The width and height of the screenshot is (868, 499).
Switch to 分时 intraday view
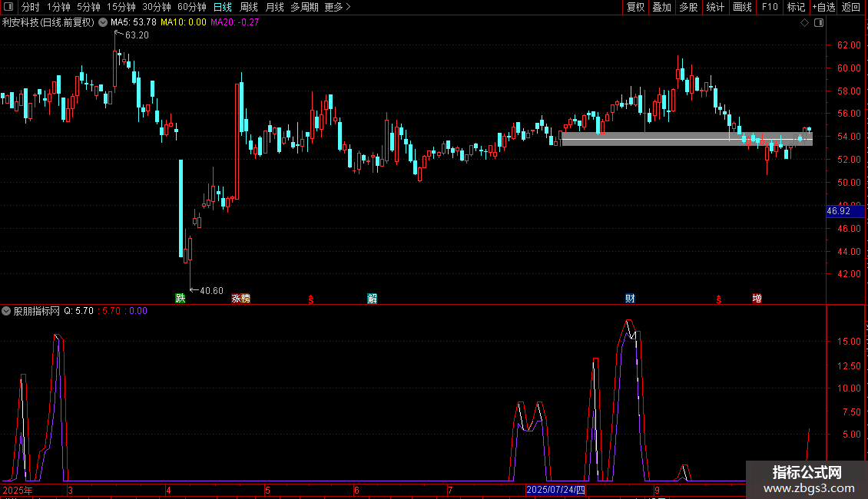pos(31,7)
